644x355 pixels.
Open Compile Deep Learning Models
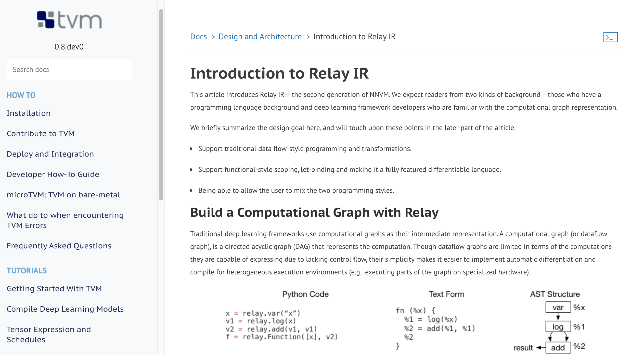point(65,309)
